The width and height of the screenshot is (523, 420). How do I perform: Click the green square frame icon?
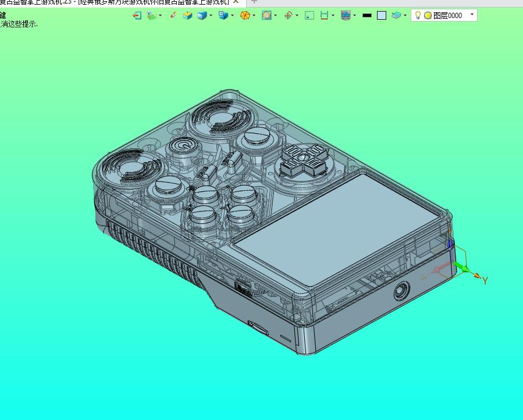point(309,16)
